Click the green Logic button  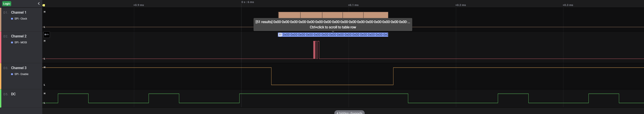coord(7,4)
